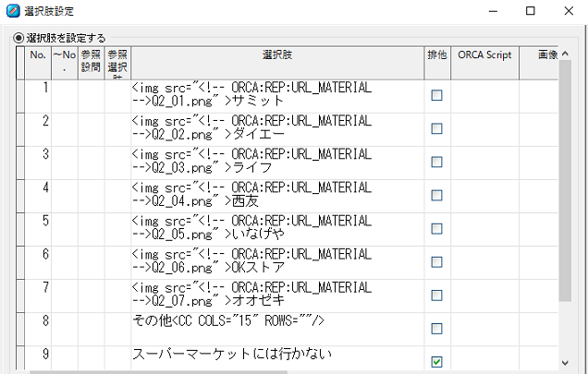The image size is (588, 374).
Task: Enable 排他 checkbox for 西友 row
Action: (436, 195)
